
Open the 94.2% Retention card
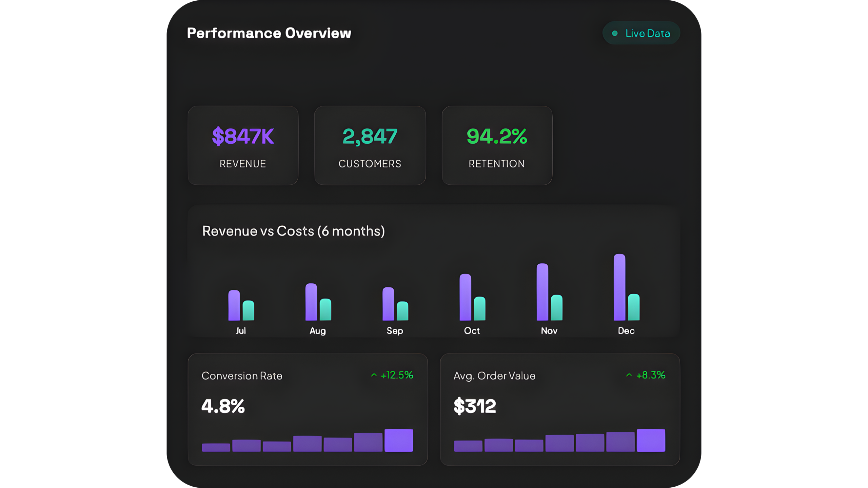click(497, 145)
